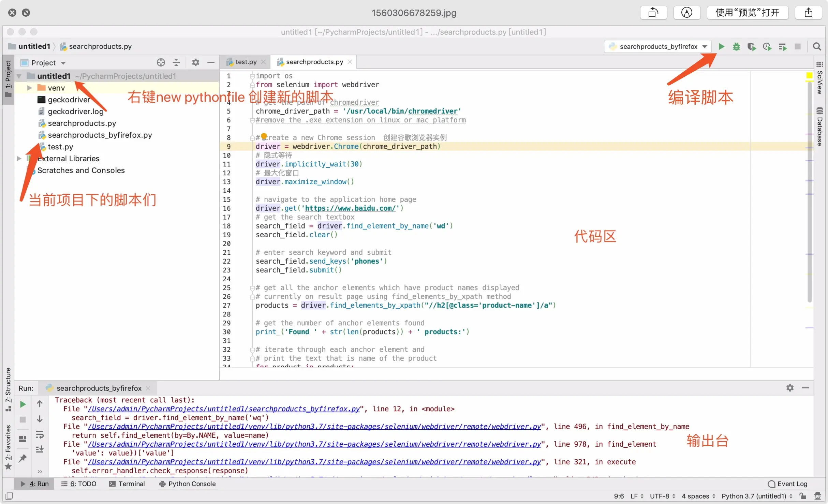Click the Debug bug icon
828x504 pixels.
point(736,46)
